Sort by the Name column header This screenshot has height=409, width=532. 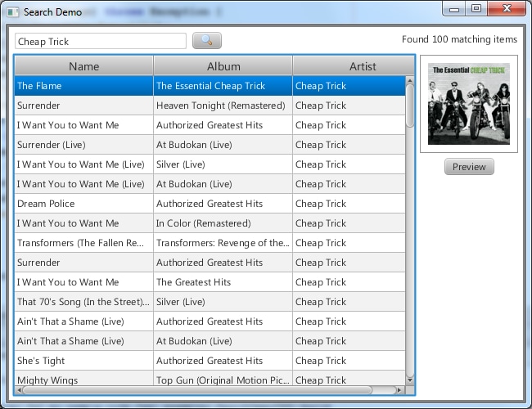(x=84, y=65)
